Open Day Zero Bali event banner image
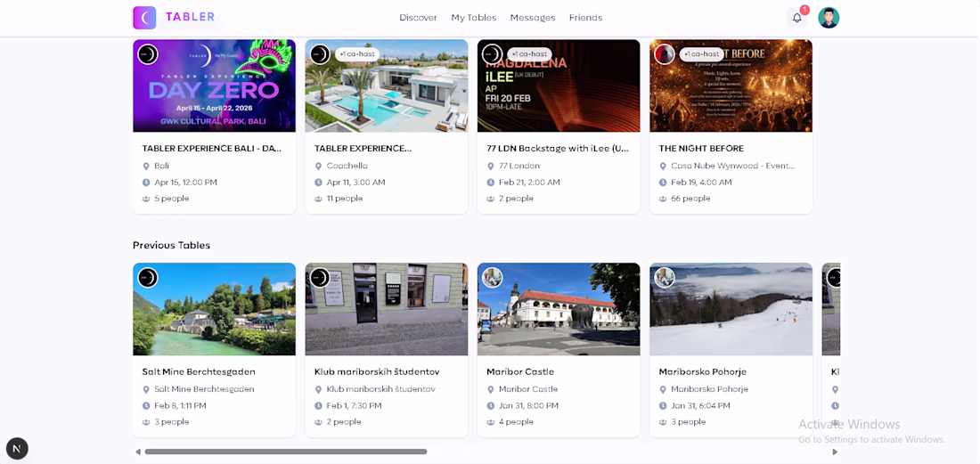 tap(215, 85)
